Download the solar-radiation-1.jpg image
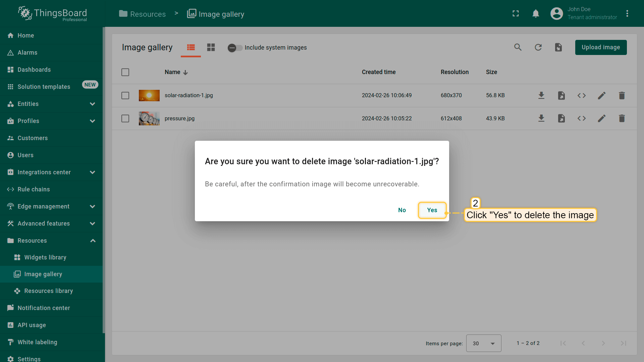644x362 pixels. click(541, 96)
